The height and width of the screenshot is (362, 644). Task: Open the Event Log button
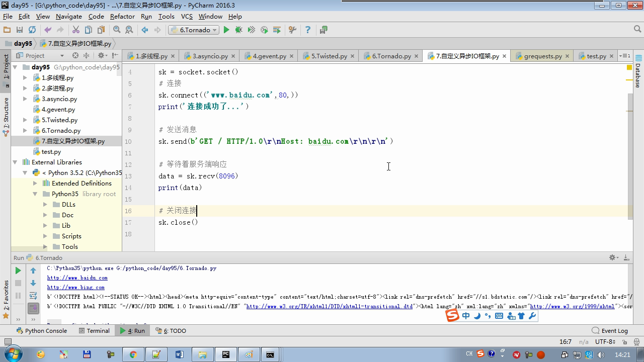point(610,331)
